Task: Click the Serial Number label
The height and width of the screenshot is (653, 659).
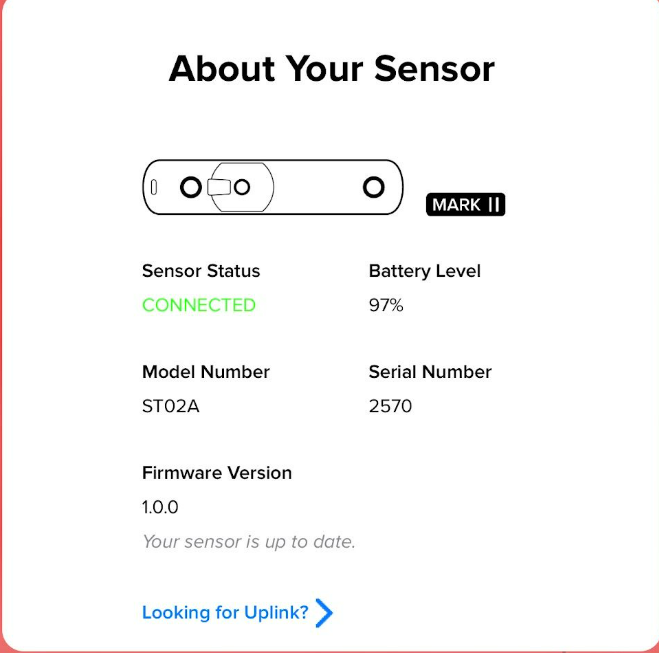Action: point(430,372)
